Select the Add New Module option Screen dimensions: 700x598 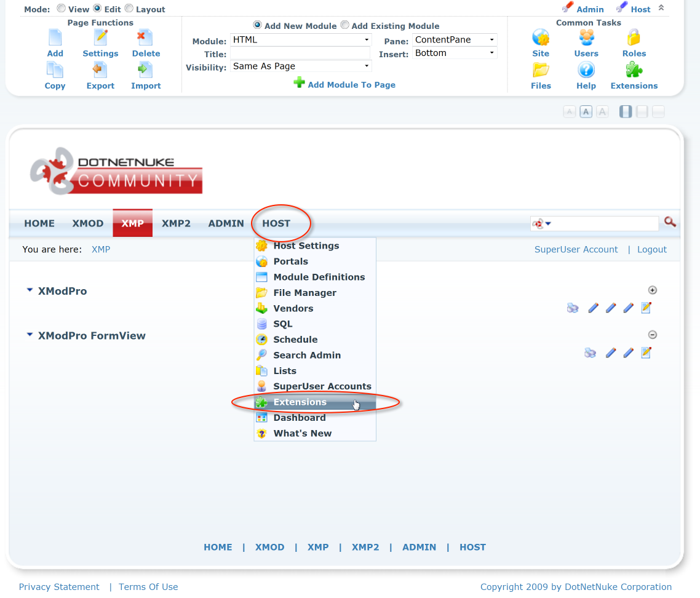click(x=257, y=25)
